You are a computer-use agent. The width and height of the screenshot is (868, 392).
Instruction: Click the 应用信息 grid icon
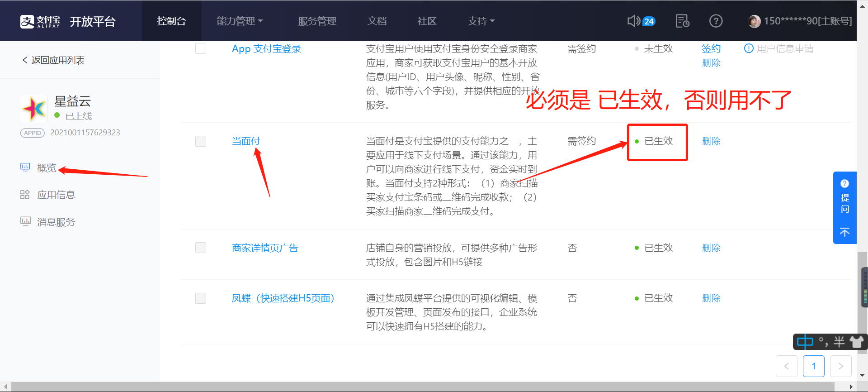(25, 195)
